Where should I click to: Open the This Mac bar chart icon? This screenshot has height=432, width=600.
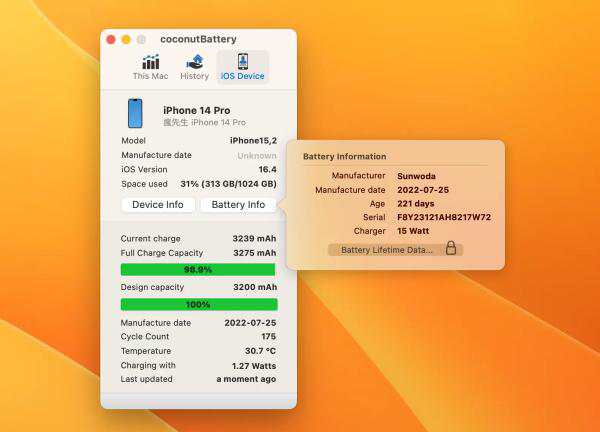point(151,62)
